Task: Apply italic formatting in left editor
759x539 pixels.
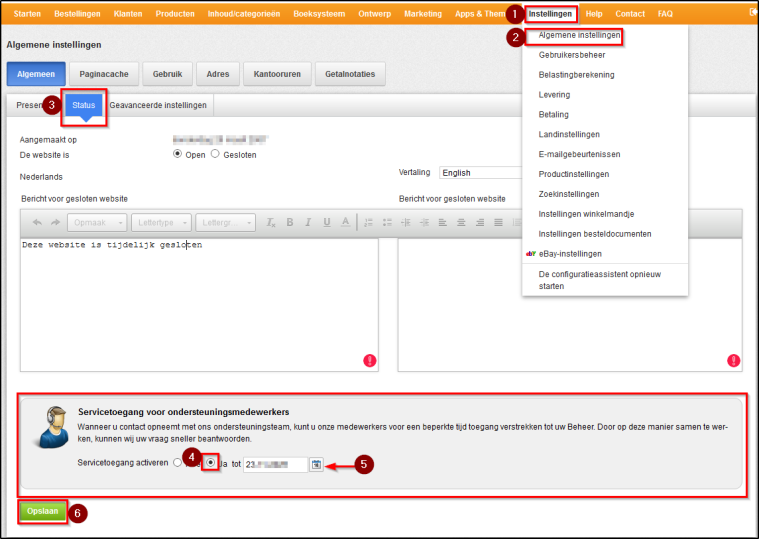Action: (x=308, y=222)
